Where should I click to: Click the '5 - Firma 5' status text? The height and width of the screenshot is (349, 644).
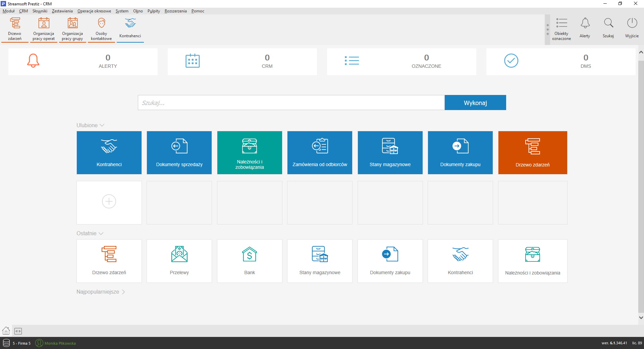21,343
